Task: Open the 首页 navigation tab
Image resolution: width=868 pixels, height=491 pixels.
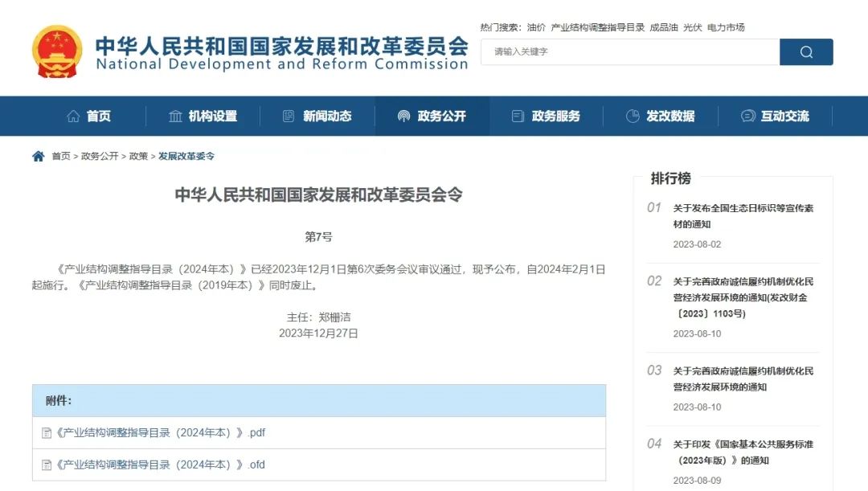Action: coord(88,117)
